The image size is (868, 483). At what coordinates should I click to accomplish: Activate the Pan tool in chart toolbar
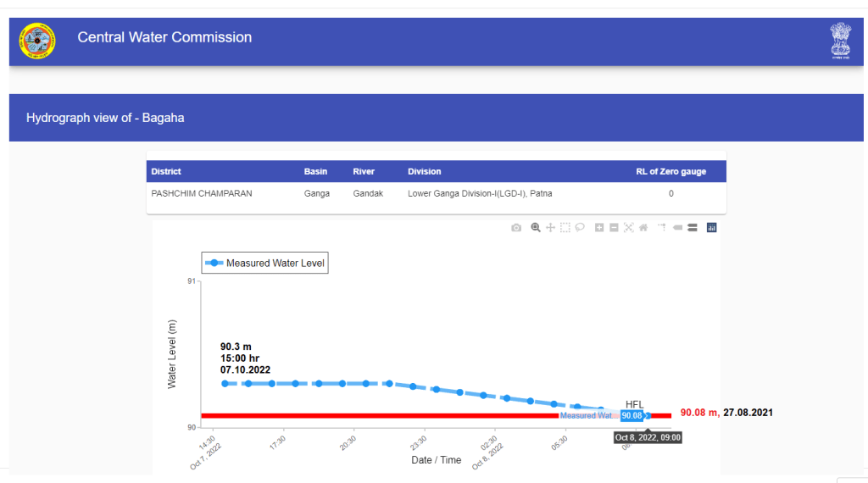[550, 227]
